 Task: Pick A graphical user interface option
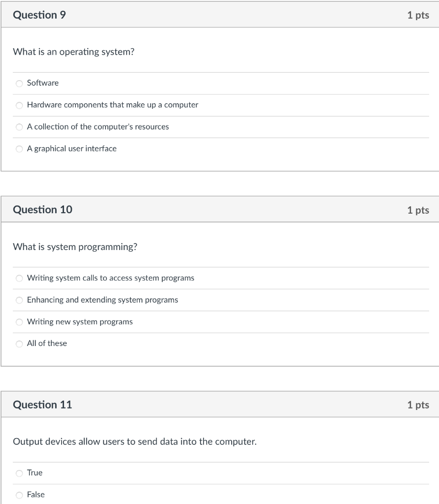[19, 149]
